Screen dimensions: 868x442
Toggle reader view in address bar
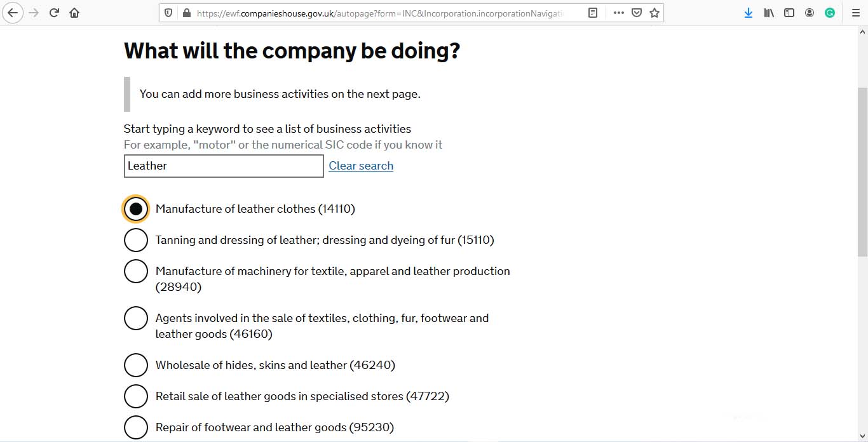[x=593, y=13]
